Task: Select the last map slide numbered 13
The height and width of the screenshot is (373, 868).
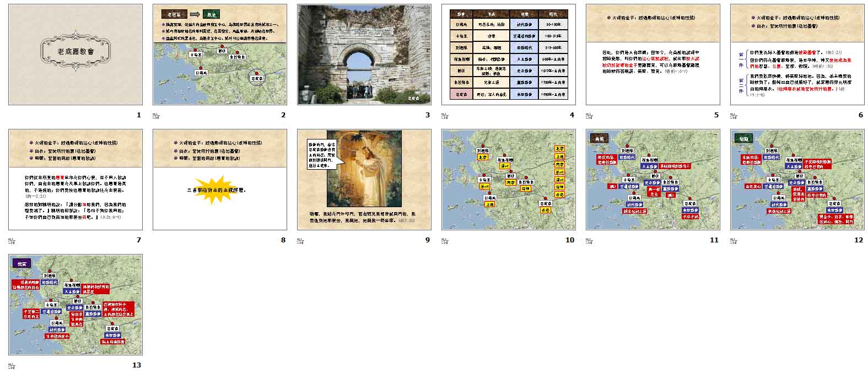Action: click(76, 305)
